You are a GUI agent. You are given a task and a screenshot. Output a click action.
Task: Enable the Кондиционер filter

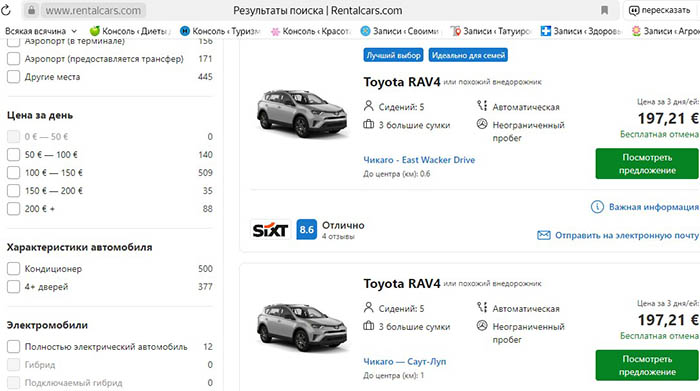click(13, 269)
